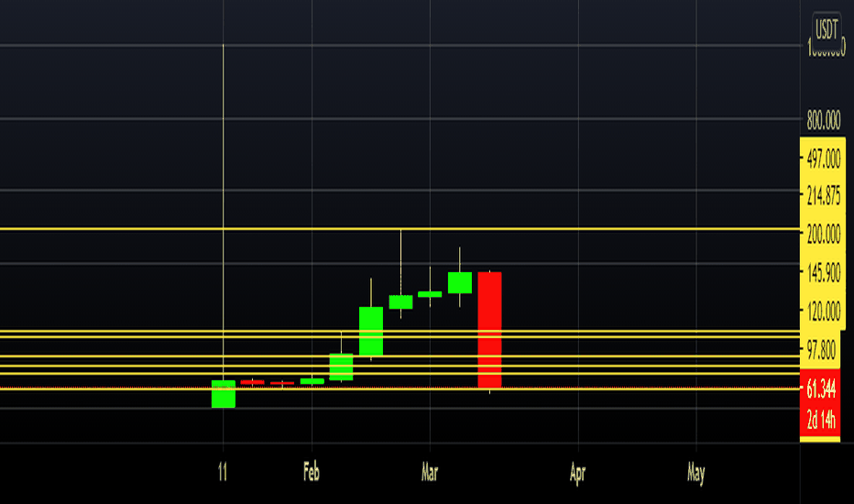Image resolution: width=854 pixels, height=504 pixels.
Task: Select the May label on time axis
Action: pyautogui.click(x=696, y=474)
